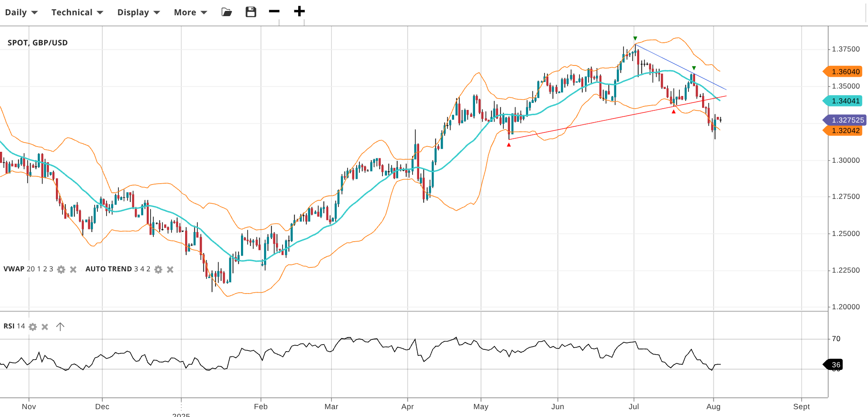The height and width of the screenshot is (417, 868).
Task: Open the More menu
Action: pos(190,12)
